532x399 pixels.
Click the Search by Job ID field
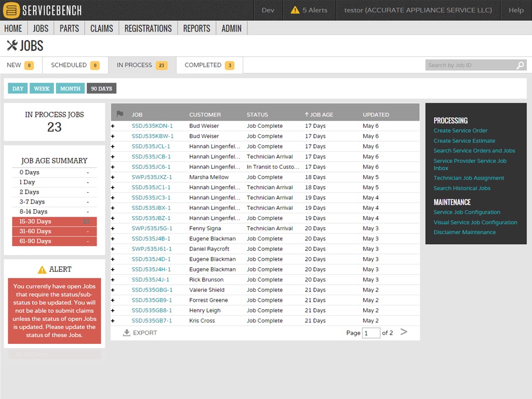pyautogui.click(x=471, y=65)
